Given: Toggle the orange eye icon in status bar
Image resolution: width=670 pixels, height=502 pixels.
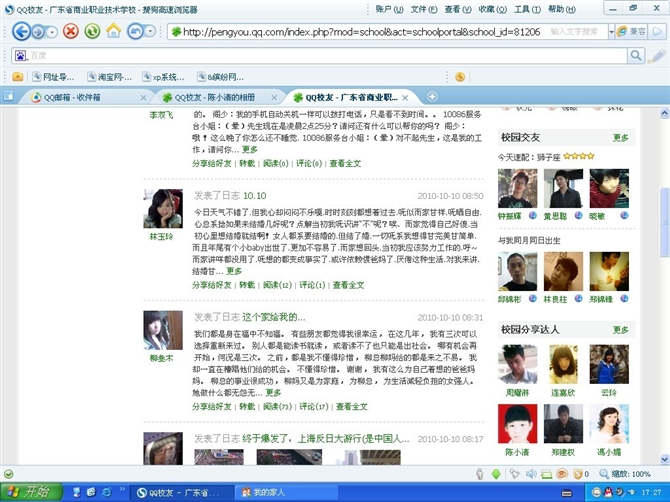Looking at the screenshot, I should (562, 474).
